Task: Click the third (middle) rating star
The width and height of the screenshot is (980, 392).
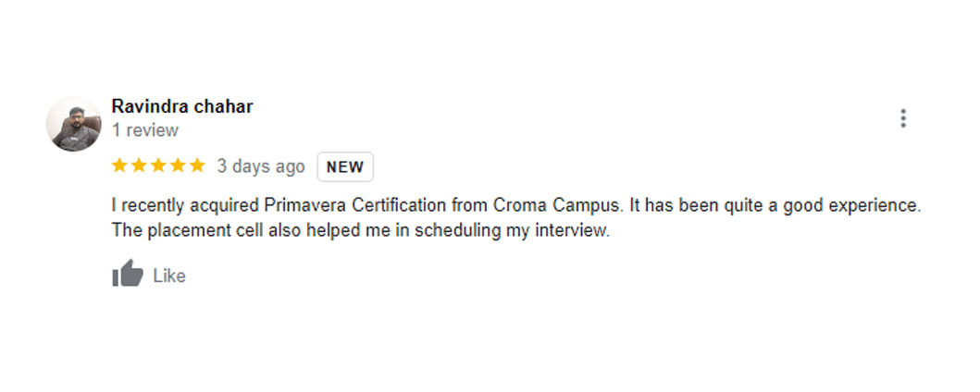Action: coord(158,166)
